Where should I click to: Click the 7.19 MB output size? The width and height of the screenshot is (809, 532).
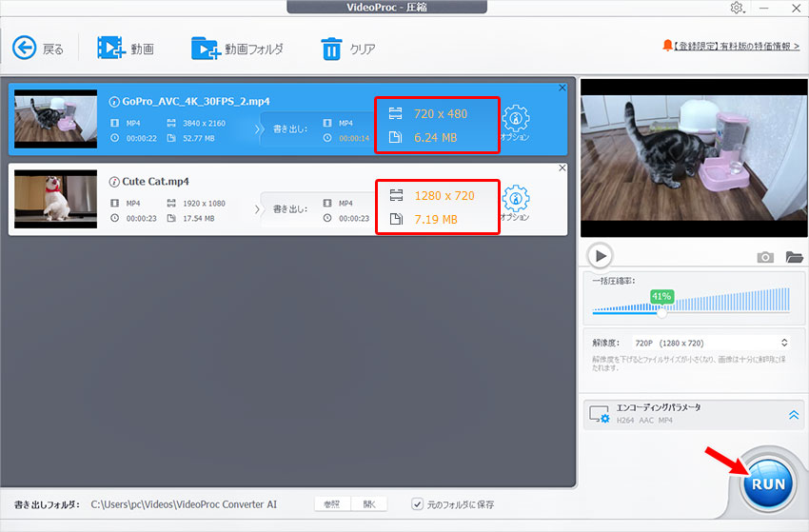436,219
